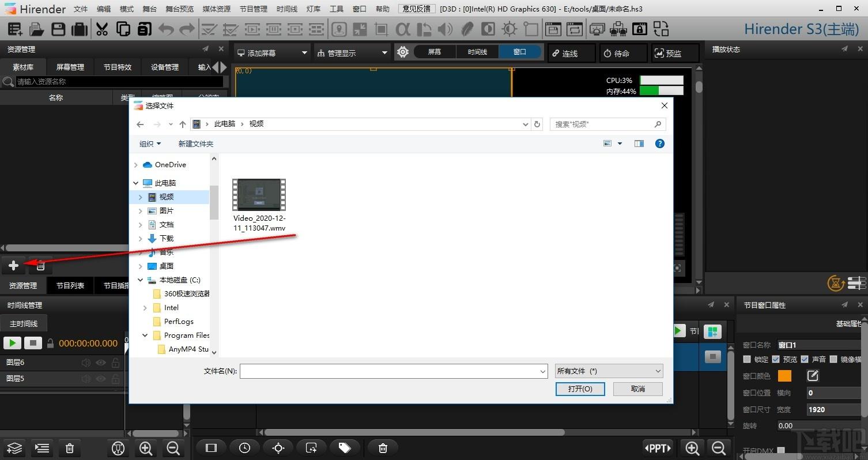The image size is (868, 460).
Task: Open help in the file dialog
Action: click(x=660, y=144)
